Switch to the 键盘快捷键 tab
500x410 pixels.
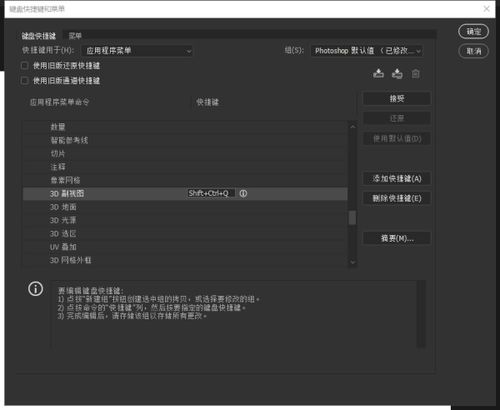[39, 36]
